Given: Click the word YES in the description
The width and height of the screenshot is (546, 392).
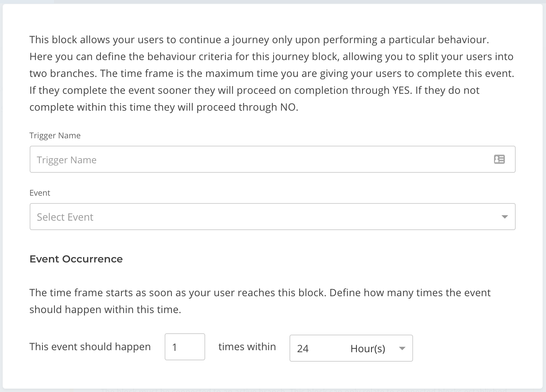Looking at the screenshot, I should pyautogui.click(x=401, y=90).
